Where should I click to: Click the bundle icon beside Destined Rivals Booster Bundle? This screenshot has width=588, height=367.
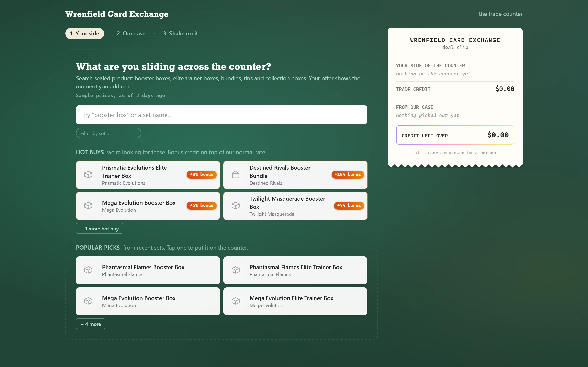pyautogui.click(x=235, y=175)
